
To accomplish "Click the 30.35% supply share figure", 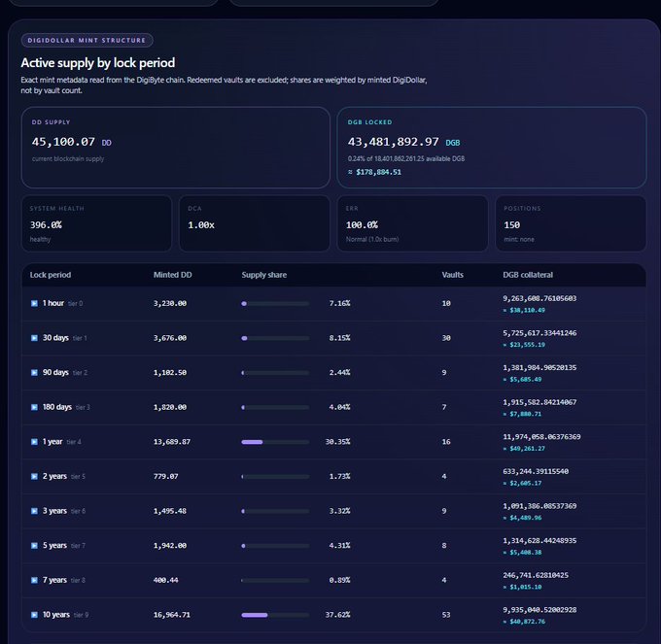I will coord(337,441).
